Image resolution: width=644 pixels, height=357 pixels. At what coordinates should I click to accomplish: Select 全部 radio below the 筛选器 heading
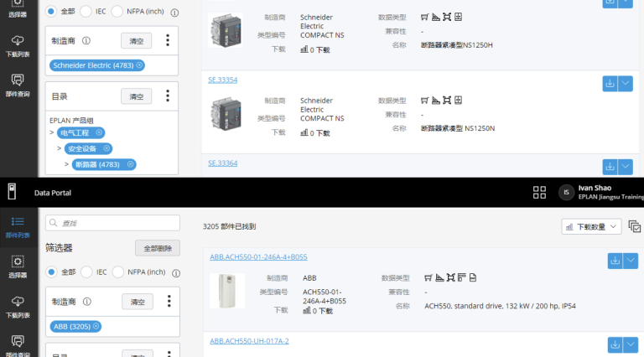(x=51, y=272)
